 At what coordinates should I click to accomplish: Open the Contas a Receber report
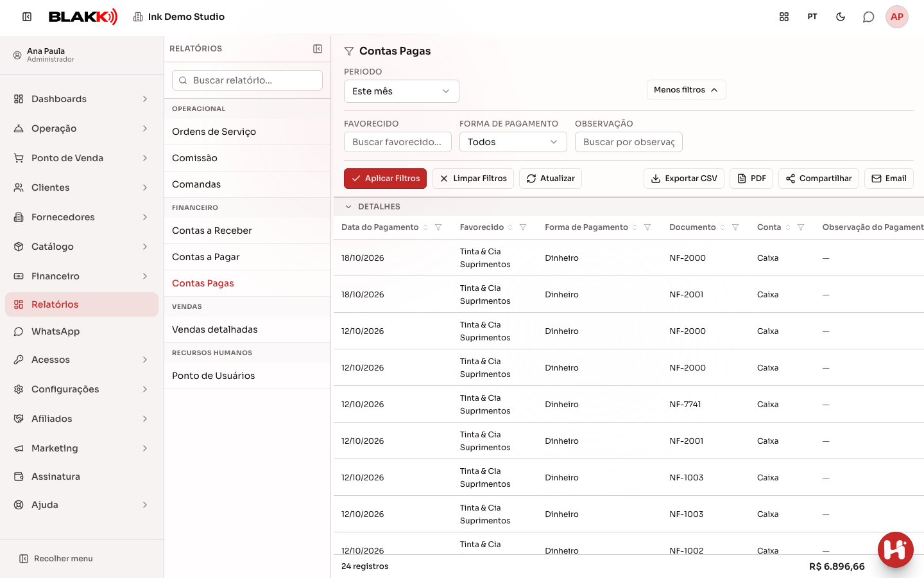pyautogui.click(x=248, y=231)
